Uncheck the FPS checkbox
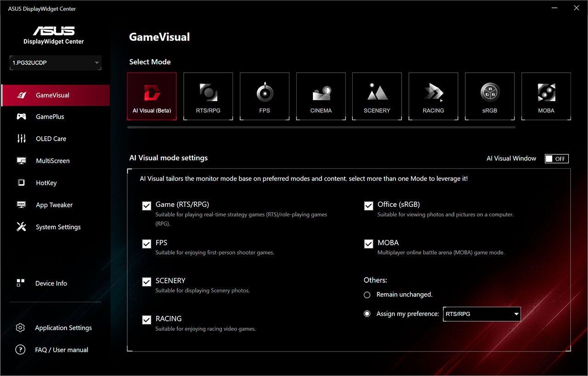 coord(147,244)
